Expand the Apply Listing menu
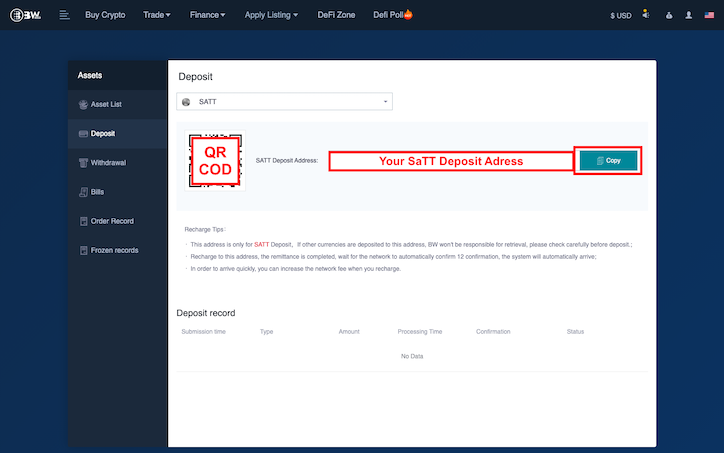 [x=271, y=15]
